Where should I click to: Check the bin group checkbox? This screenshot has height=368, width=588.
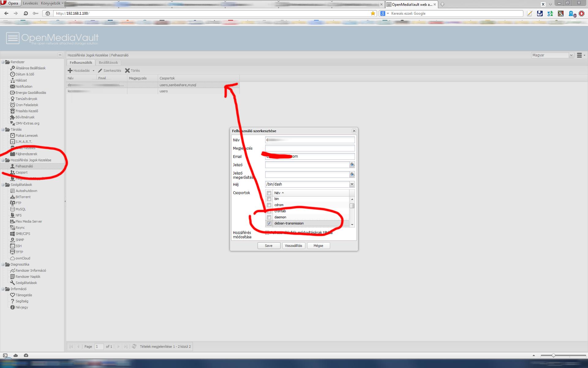[269, 199]
